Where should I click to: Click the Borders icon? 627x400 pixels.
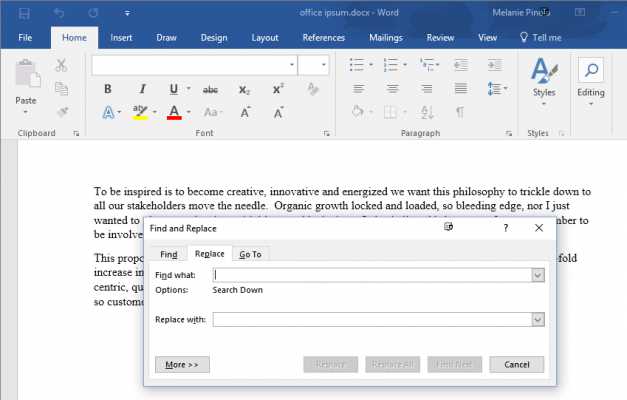pyautogui.click(x=390, y=112)
